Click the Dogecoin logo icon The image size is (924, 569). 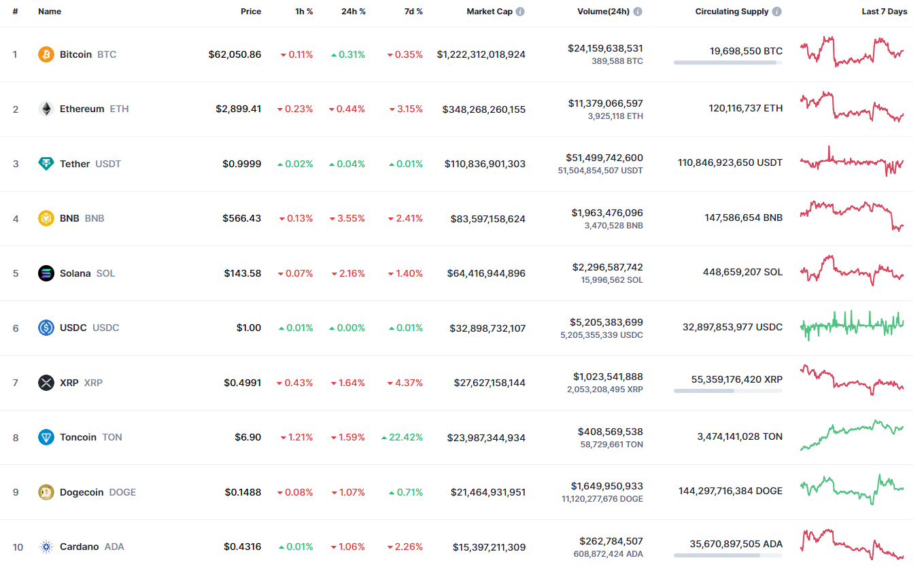coord(46,492)
